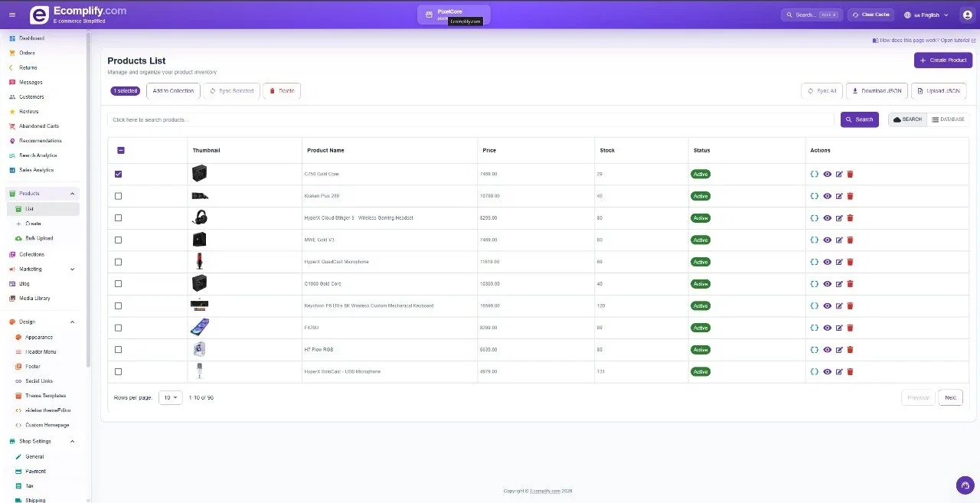Viewport: 980px width, 503px height.
Task: Click the sidebar vertical scrollbar
Action: tap(88, 199)
